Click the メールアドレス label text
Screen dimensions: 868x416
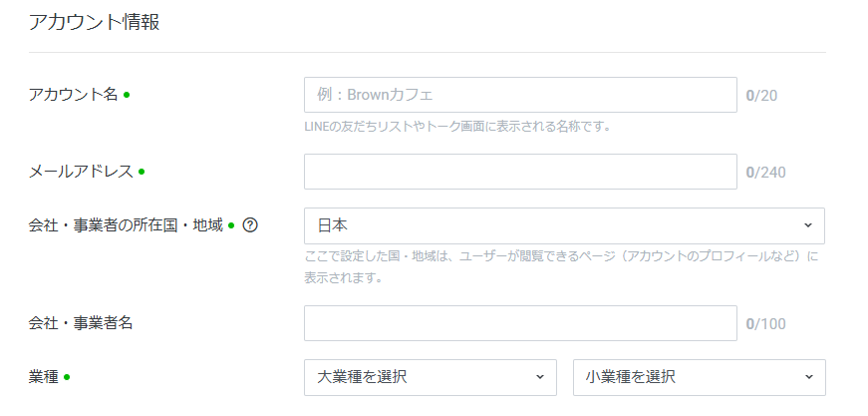[x=82, y=172]
